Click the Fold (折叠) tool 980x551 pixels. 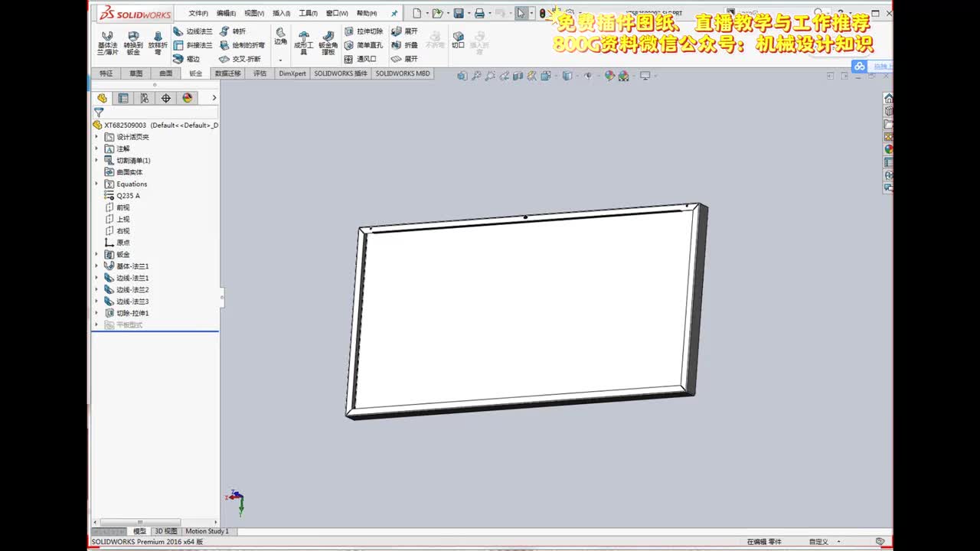[x=405, y=45]
